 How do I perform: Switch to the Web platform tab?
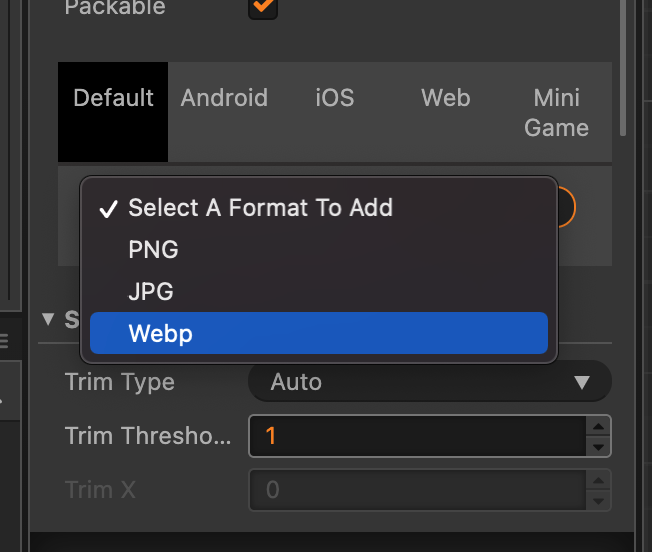click(446, 98)
